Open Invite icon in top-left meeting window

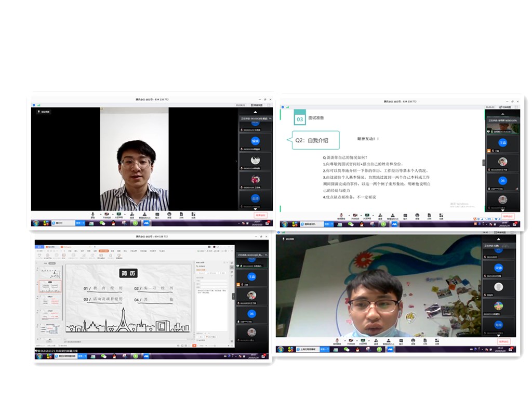click(x=132, y=215)
